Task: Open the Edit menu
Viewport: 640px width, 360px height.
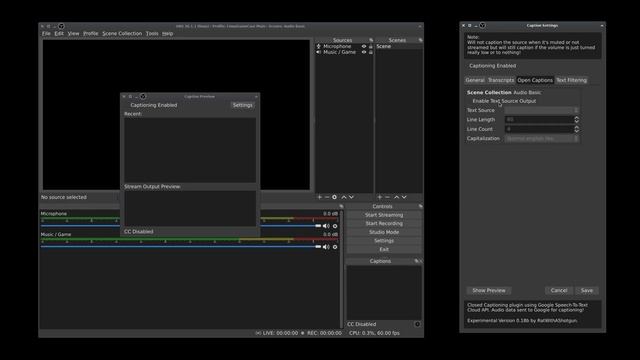Action: pyautogui.click(x=59, y=33)
